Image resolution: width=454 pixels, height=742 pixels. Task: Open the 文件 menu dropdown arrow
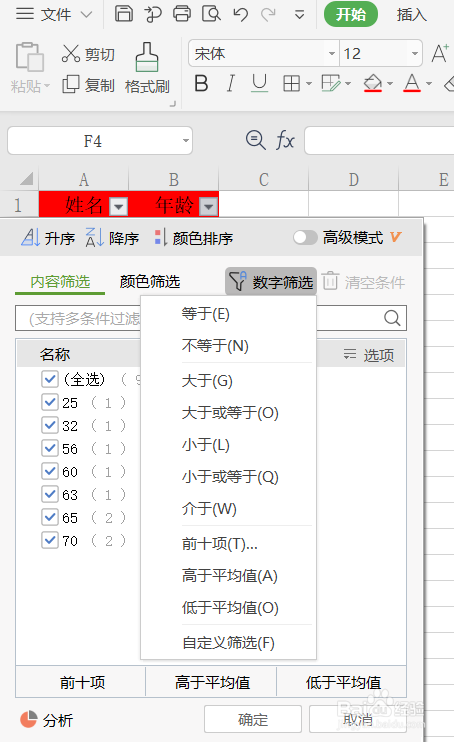pos(86,15)
